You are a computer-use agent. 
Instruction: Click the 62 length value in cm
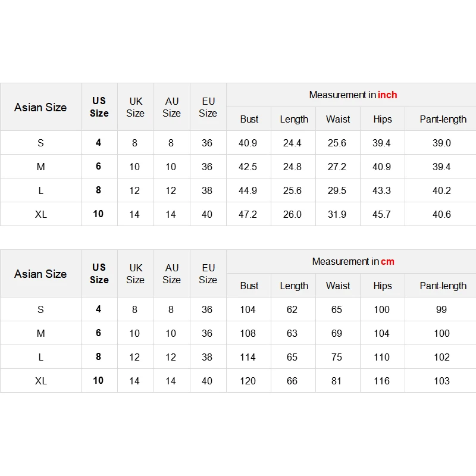292,309
